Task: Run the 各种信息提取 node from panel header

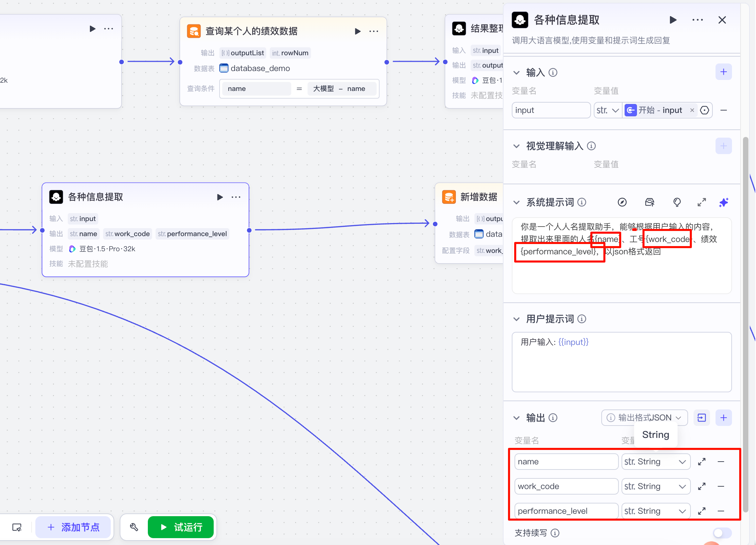Action: [673, 20]
